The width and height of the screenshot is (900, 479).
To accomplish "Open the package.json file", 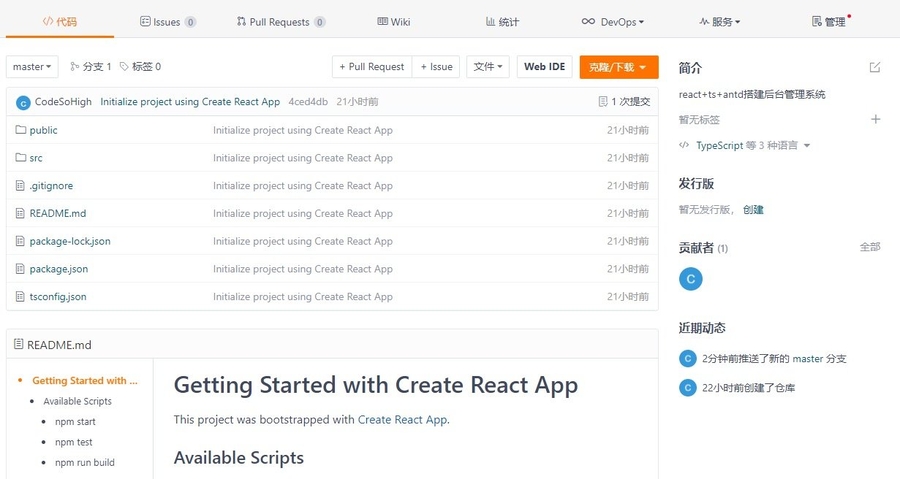I will point(58,269).
